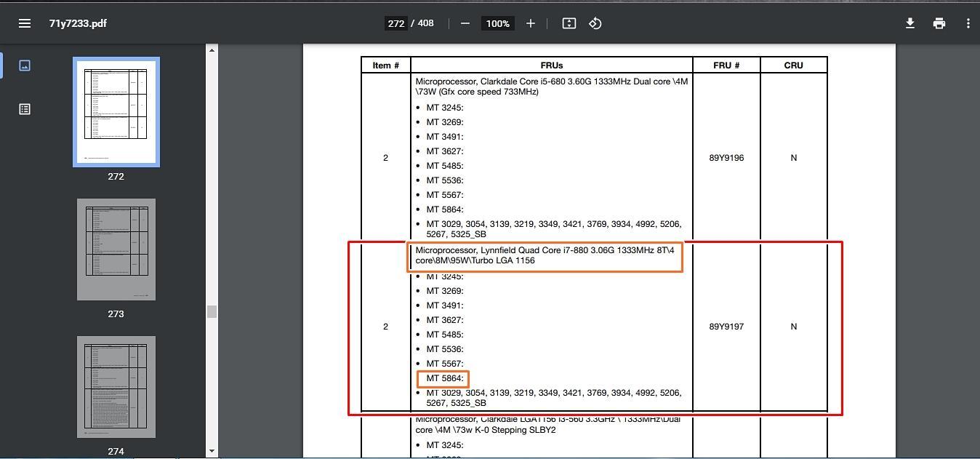This screenshot has height=459, width=980.
Task: Click the Clarkdale Core i5-680 description
Action: click(x=552, y=87)
